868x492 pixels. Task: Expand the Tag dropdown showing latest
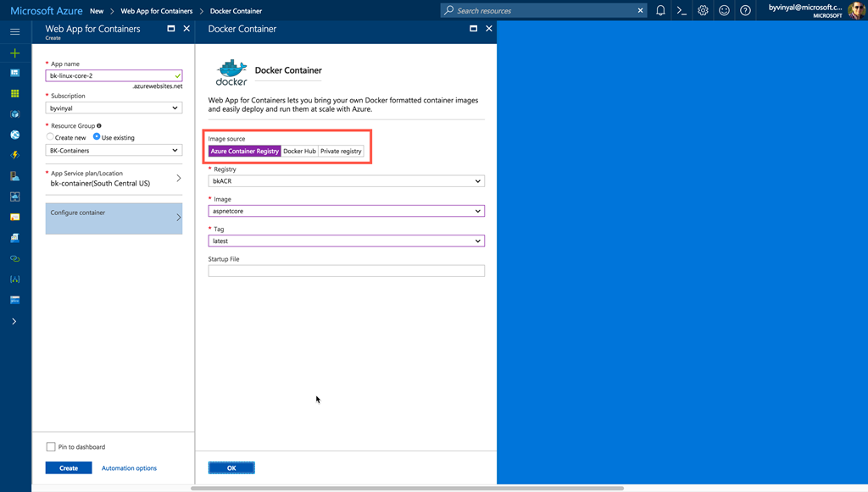[346, 241]
